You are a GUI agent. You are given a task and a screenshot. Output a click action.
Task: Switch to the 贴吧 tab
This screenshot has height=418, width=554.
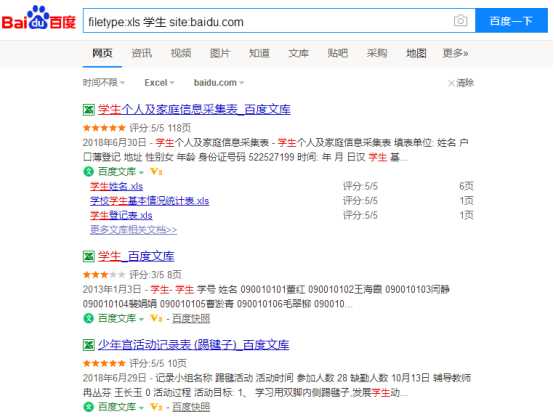tap(338, 53)
